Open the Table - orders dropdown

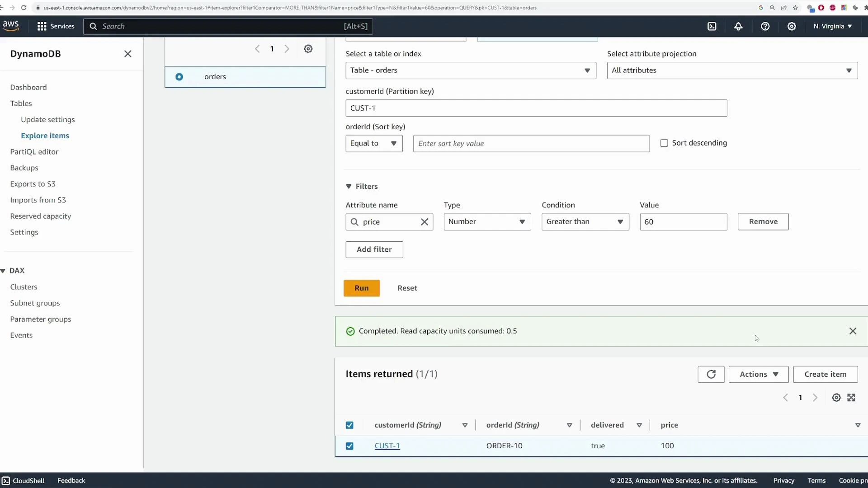point(470,70)
